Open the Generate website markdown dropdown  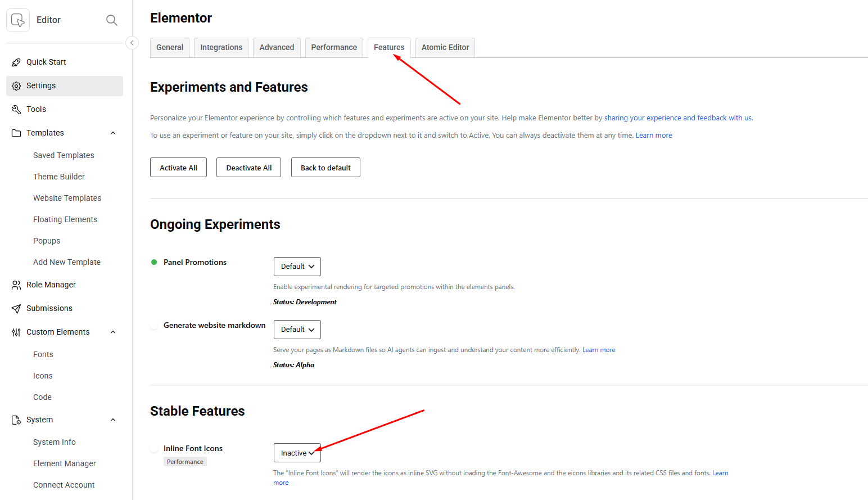tap(297, 330)
